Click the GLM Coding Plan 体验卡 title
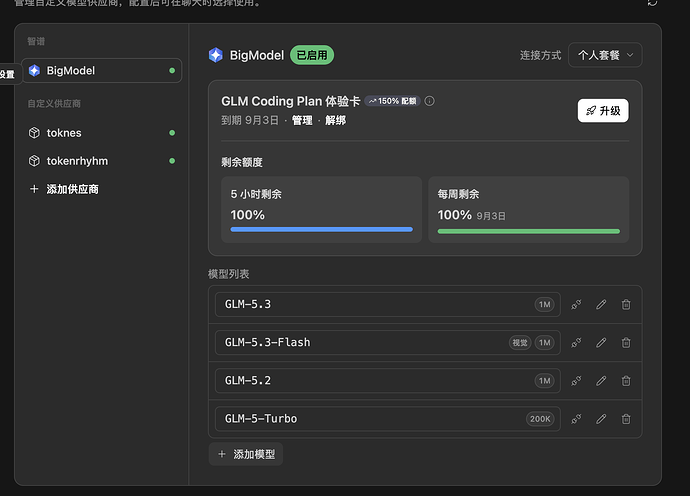The height and width of the screenshot is (496, 690). point(291,101)
